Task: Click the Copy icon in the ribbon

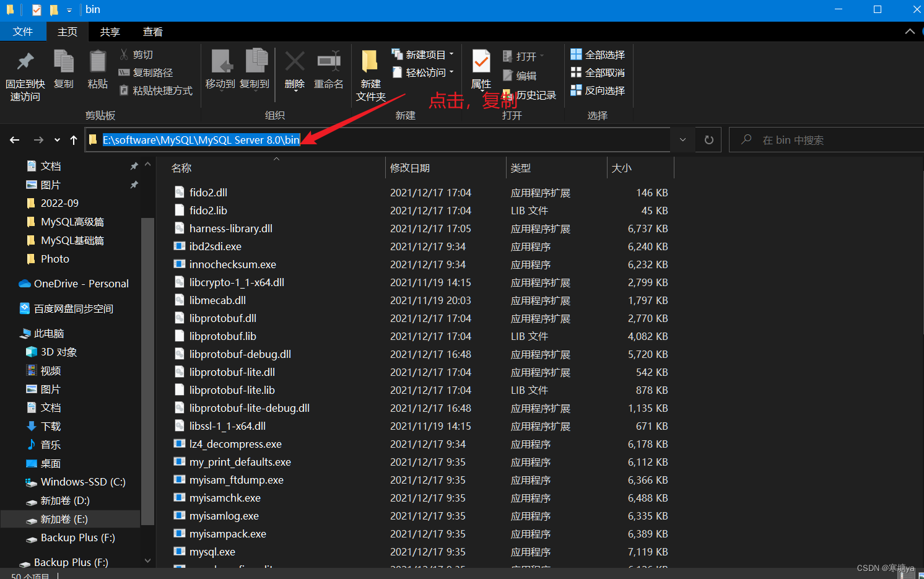Action: 64,62
